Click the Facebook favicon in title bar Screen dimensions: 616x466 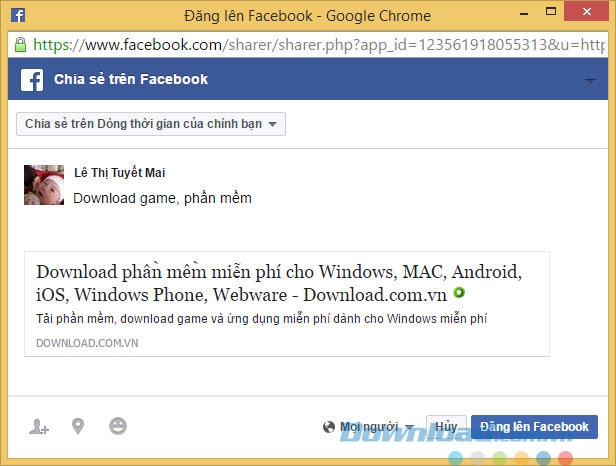(18, 15)
